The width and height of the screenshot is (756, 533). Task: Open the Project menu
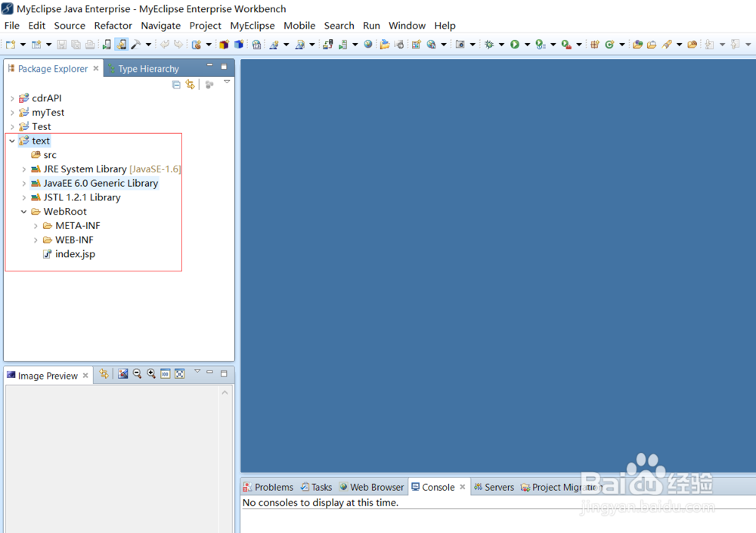pyautogui.click(x=205, y=26)
